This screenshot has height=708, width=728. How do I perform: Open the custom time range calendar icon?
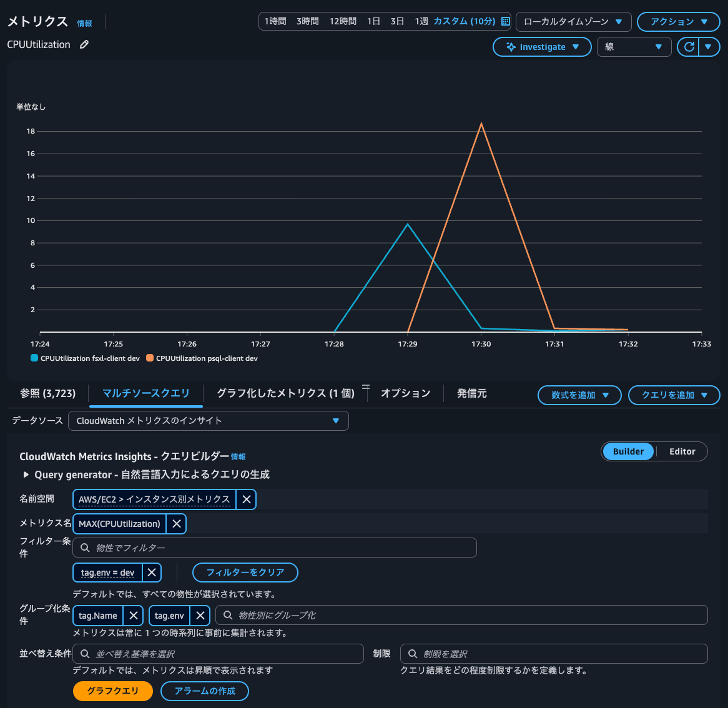506,21
